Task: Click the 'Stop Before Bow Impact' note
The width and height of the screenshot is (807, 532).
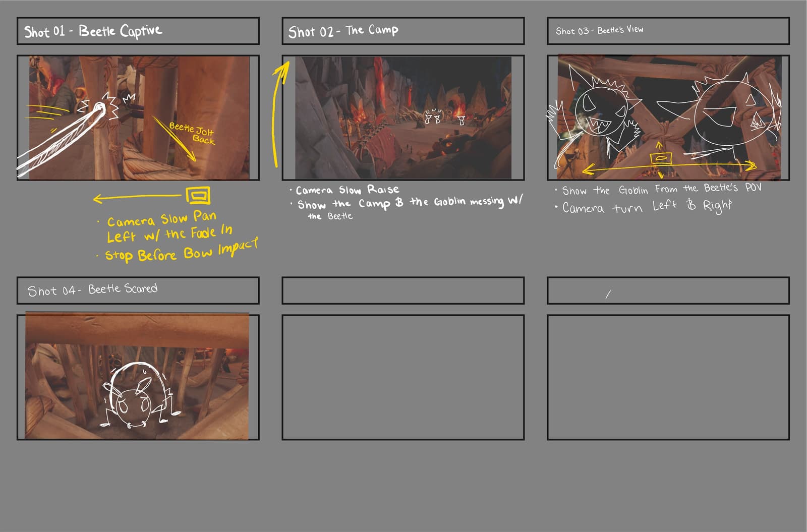Action: pos(182,250)
